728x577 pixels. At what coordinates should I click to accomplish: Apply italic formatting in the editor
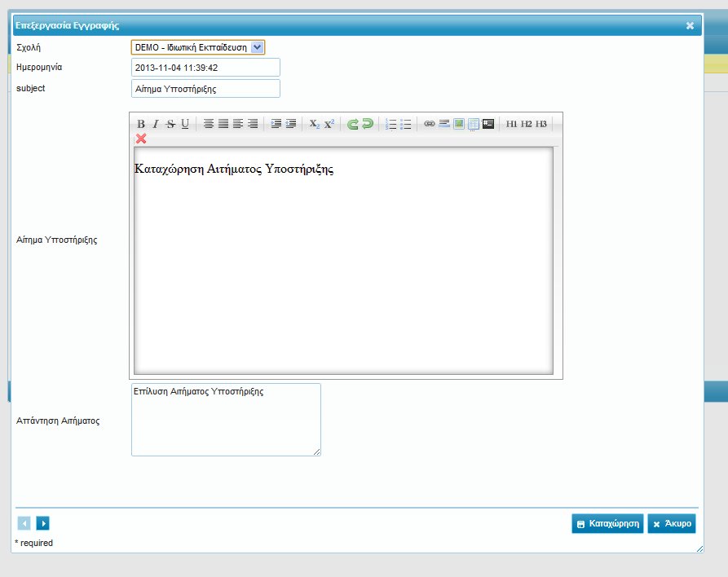coord(156,124)
